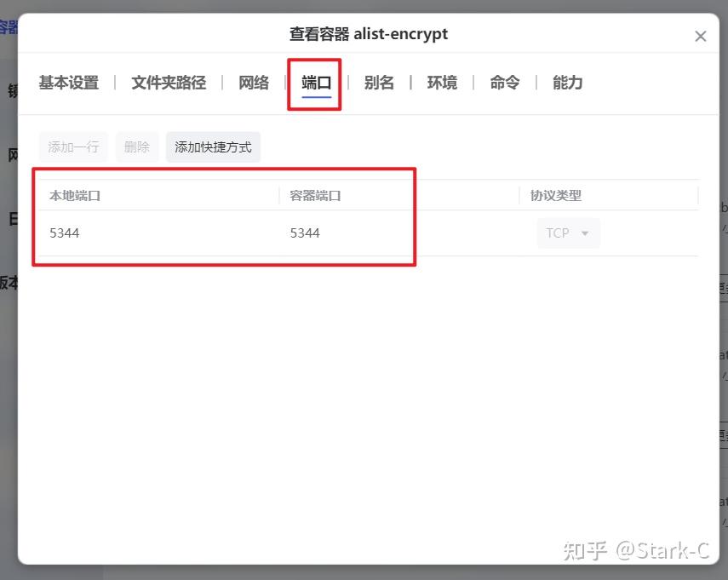Click the 添加一行 button
The image size is (728, 580).
tap(73, 146)
